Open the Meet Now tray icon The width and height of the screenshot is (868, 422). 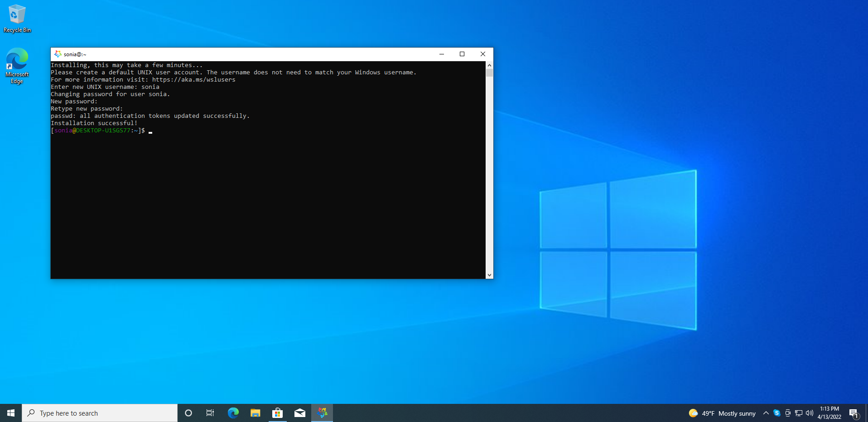click(788, 413)
